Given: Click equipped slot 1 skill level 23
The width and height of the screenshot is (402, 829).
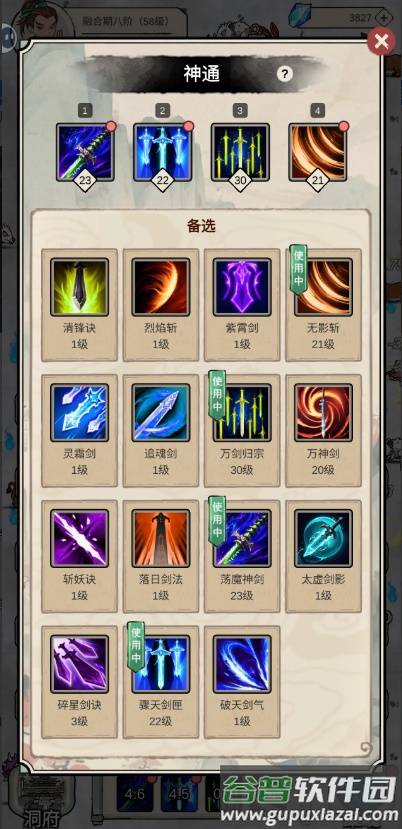Looking at the screenshot, I should [x=85, y=153].
